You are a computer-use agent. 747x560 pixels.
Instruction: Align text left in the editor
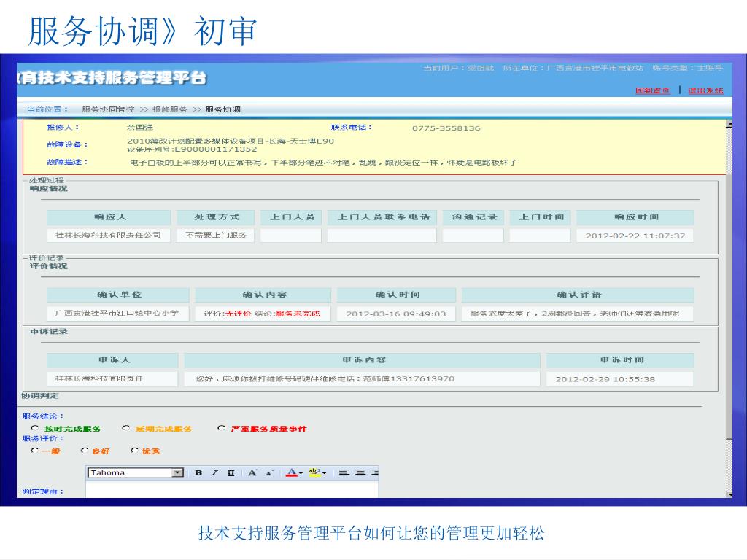[344, 472]
